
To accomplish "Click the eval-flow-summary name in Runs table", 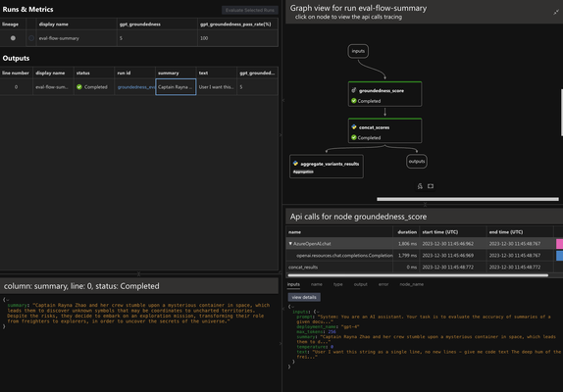I will coord(59,38).
